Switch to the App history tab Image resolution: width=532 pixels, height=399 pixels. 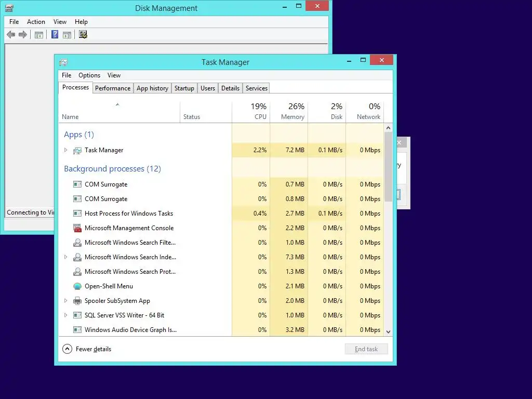click(152, 88)
